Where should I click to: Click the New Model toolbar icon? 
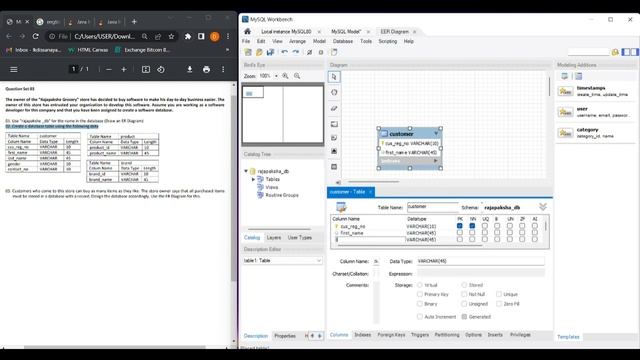248,52
